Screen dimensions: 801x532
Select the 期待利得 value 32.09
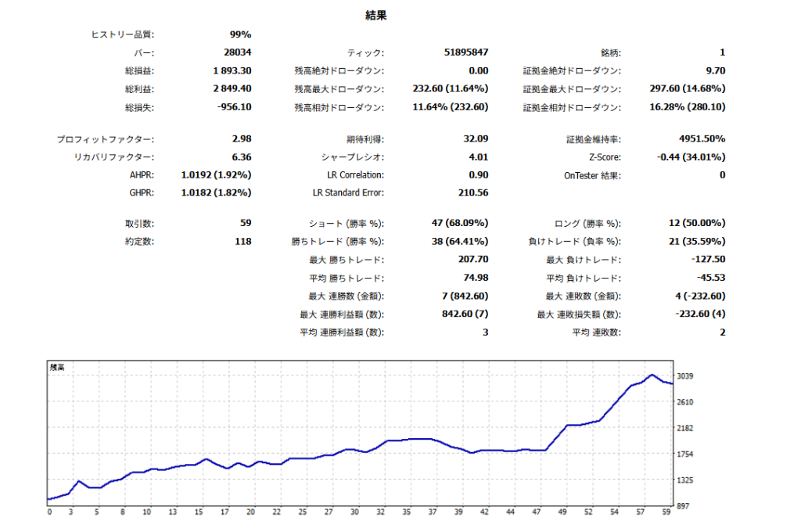[x=476, y=138]
